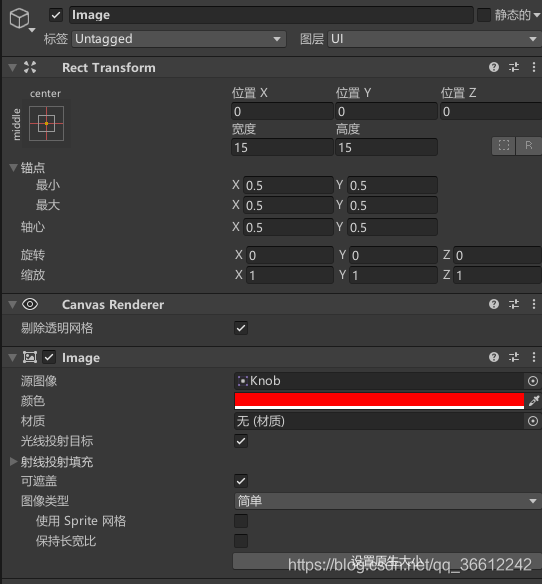Click 缩放 scale Z field

click(x=498, y=276)
